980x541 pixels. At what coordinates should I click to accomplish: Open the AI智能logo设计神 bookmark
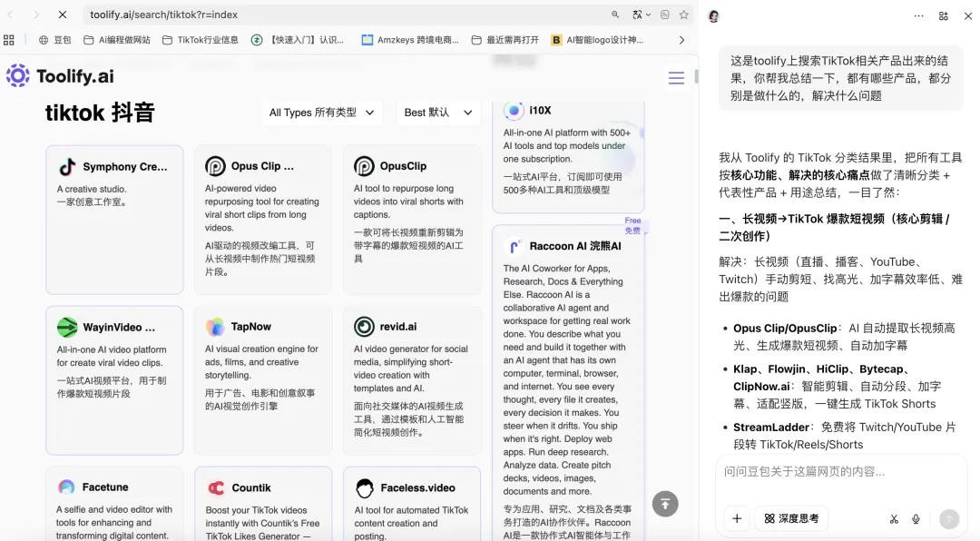click(x=597, y=40)
